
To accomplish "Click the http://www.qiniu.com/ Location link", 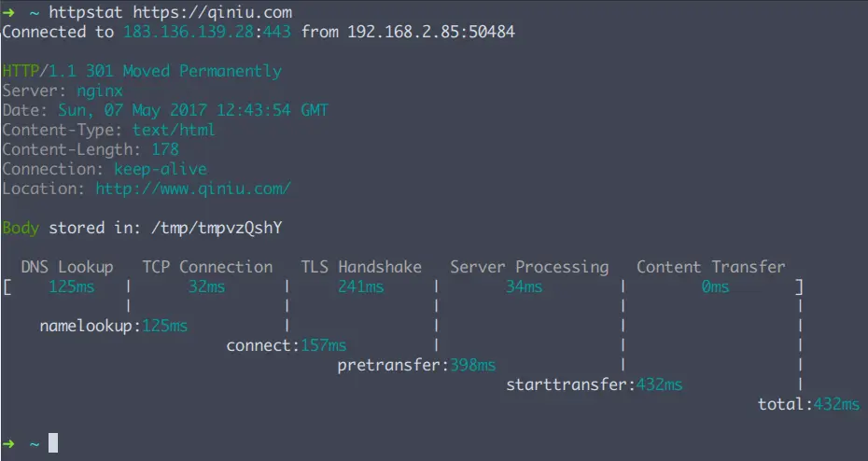I will click(193, 189).
